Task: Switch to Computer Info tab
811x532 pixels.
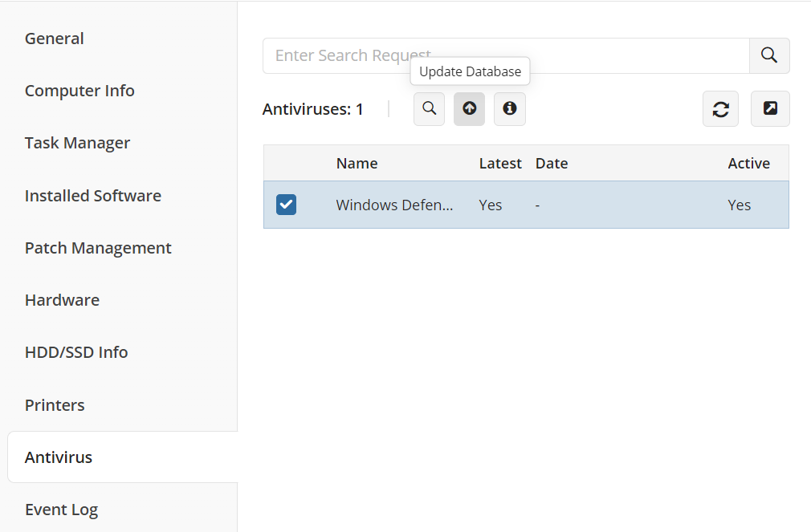Action: point(79,91)
